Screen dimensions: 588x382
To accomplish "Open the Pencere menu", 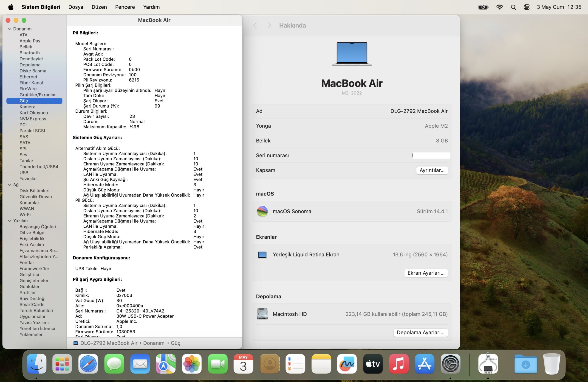I will [125, 7].
